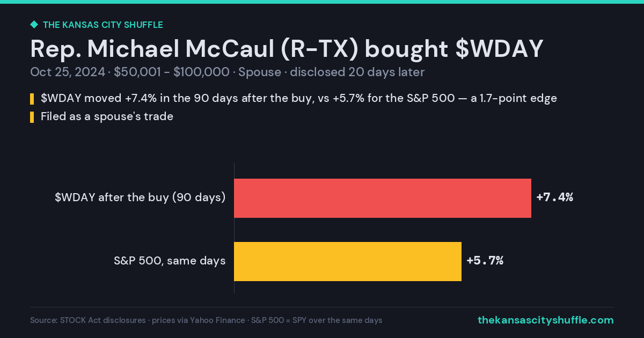Select the +7.4% value label
This screenshot has width=644, height=338.
tap(555, 197)
